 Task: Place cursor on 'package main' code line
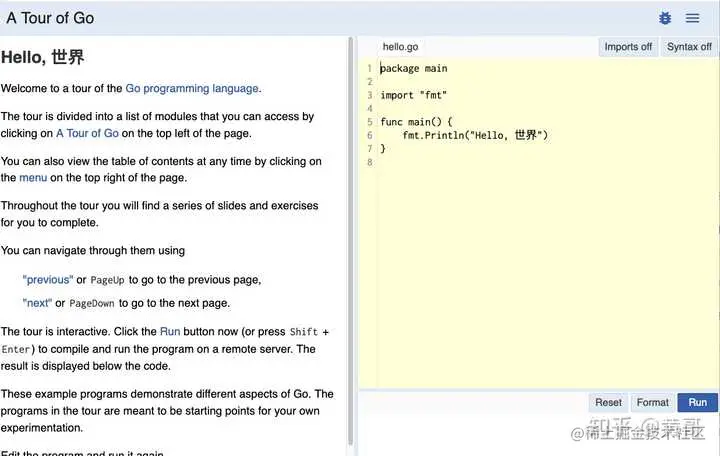click(414, 68)
